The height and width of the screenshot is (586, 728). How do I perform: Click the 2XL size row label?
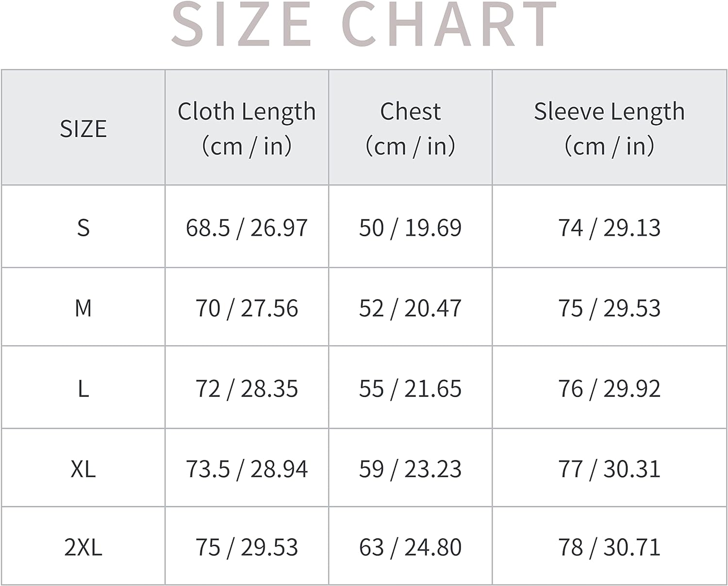point(83,547)
